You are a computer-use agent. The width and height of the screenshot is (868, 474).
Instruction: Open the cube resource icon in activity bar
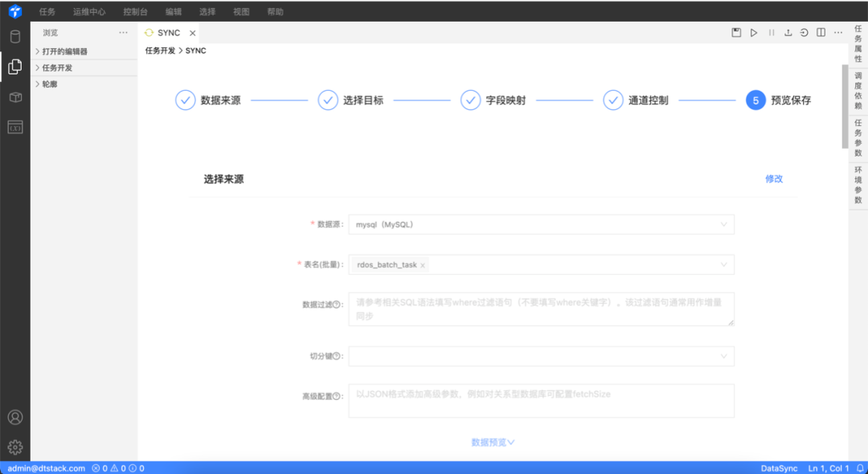tap(15, 97)
